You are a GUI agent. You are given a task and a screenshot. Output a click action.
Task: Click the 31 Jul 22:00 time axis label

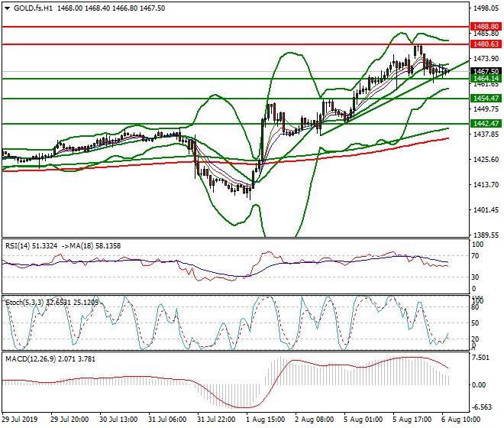pos(216,420)
